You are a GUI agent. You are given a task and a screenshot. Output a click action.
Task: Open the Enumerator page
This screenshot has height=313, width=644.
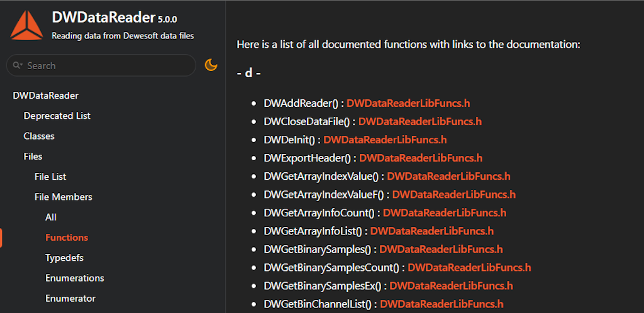(x=70, y=299)
